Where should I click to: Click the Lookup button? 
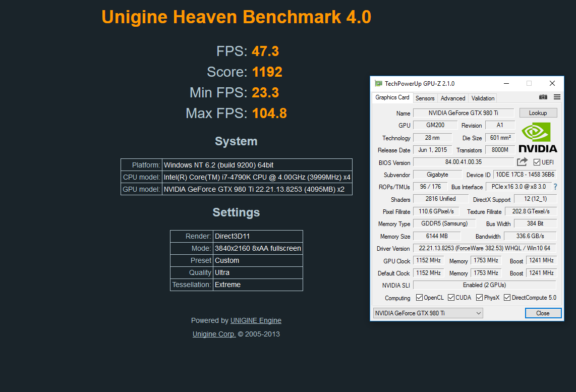538,113
